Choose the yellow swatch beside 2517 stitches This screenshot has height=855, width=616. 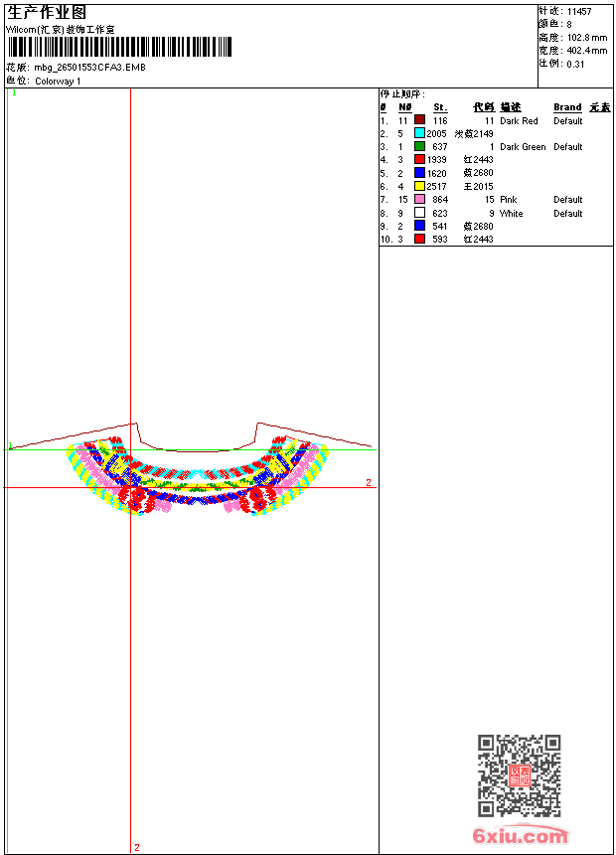[419, 186]
